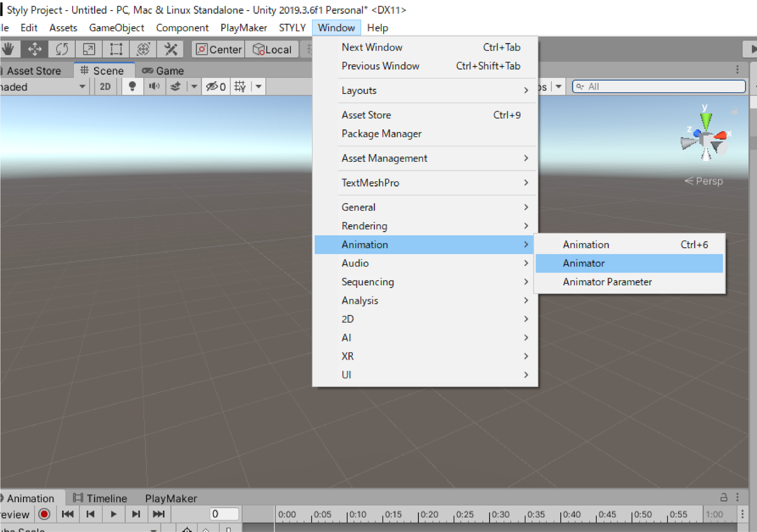The image size is (757, 532).
Task: Open the Assets menu
Action: (63, 28)
